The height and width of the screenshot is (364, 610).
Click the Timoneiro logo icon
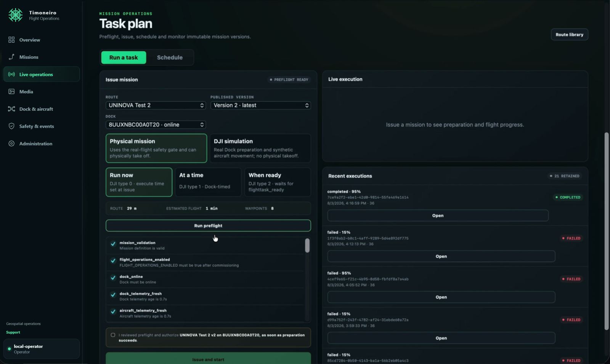(16, 15)
